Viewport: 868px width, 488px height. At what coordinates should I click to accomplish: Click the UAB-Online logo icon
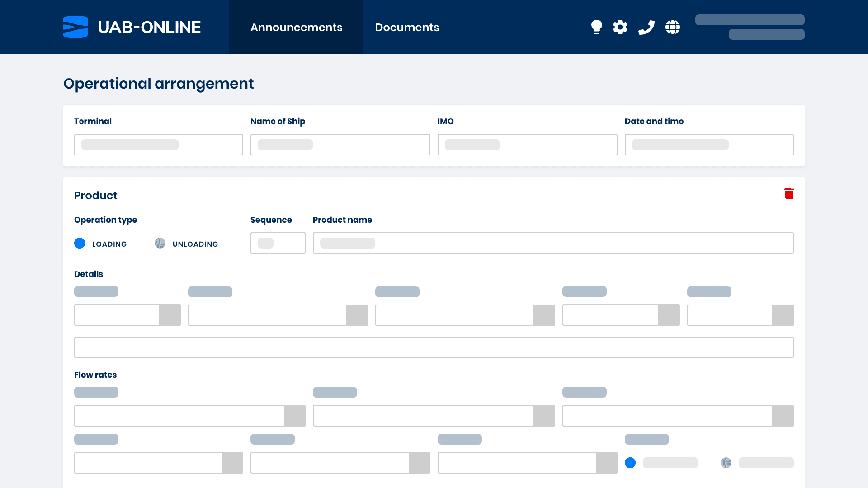pyautogui.click(x=75, y=27)
